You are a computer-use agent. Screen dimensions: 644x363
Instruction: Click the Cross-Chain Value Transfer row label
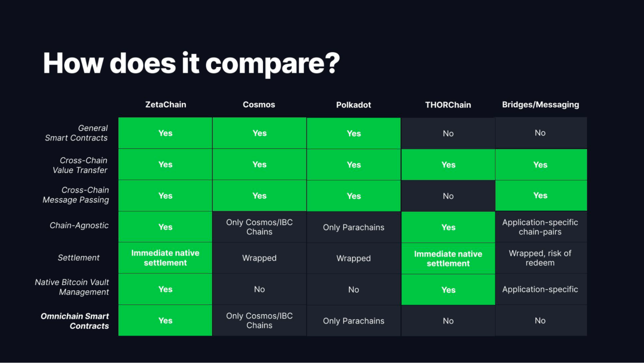point(80,165)
